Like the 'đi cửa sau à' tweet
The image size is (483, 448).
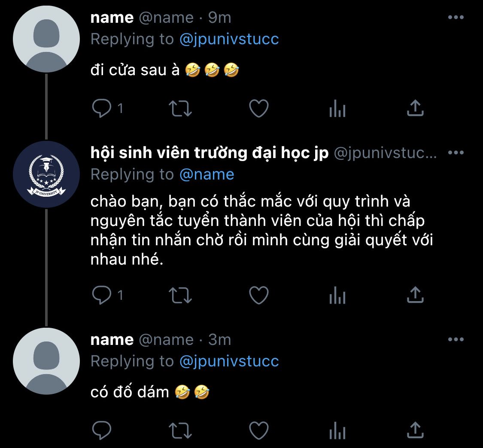(x=259, y=108)
